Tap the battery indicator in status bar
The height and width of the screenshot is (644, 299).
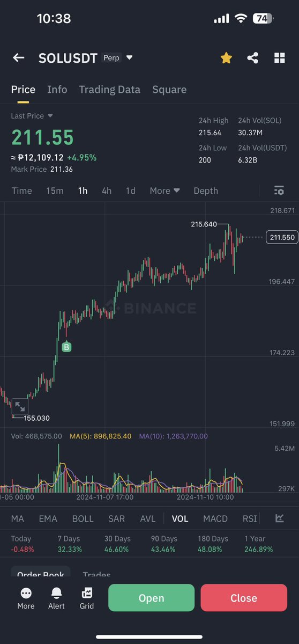point(262,18)
